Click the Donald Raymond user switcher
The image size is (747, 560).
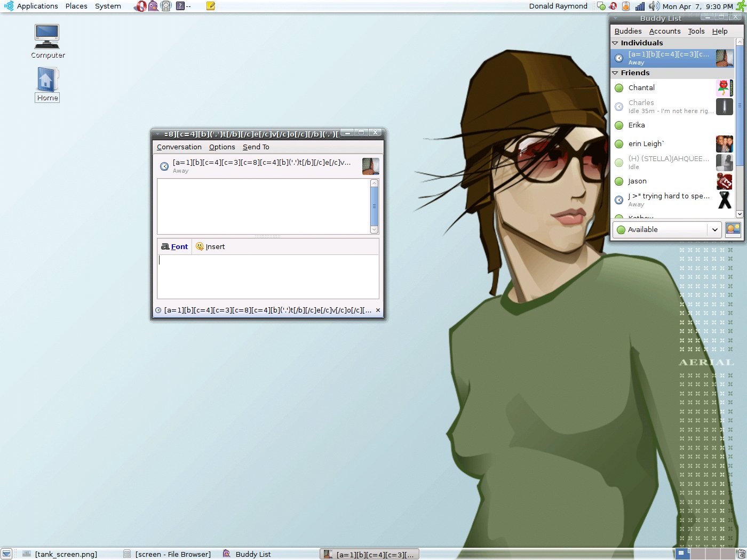pos(558,6)
